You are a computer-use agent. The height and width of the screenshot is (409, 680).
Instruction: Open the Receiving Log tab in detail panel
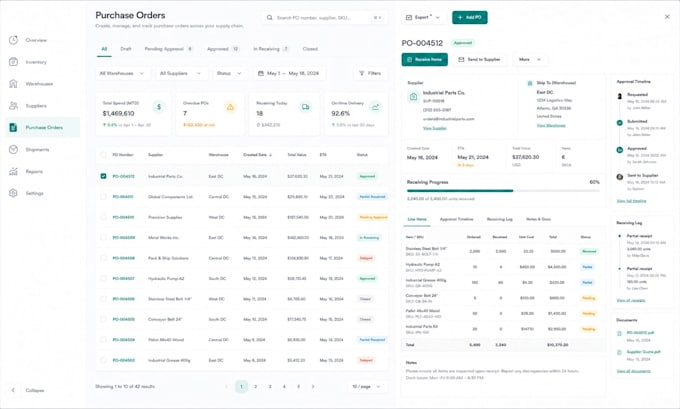click(x=500, y=219)
